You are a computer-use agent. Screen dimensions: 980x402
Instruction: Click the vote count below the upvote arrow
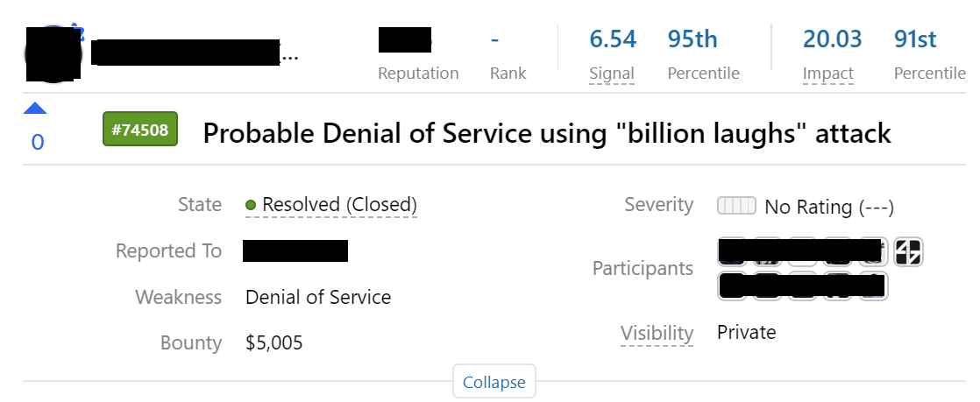click(37, 142)
